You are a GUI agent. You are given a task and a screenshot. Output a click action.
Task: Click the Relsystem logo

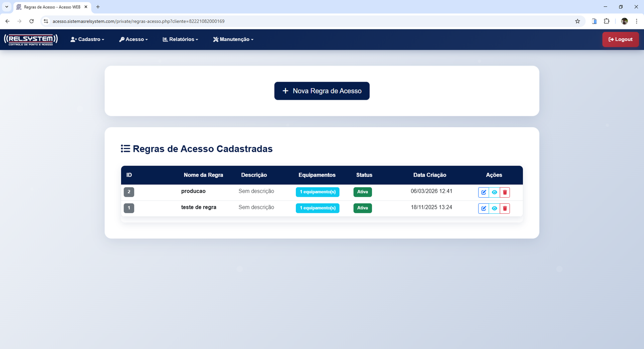point(31,39)
